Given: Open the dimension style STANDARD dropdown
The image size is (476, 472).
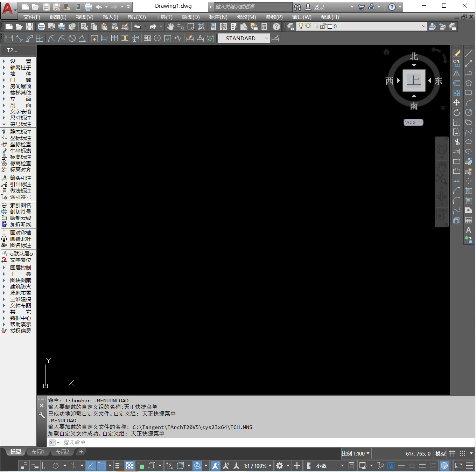Looking at the screenshot, I should pyautogui.click(x=244, y=39).
